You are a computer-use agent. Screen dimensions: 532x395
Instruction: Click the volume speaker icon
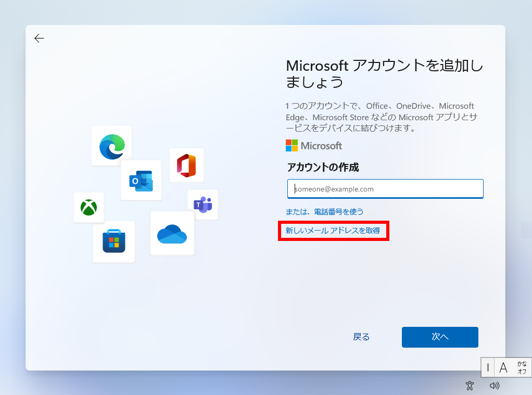point(495,386)
